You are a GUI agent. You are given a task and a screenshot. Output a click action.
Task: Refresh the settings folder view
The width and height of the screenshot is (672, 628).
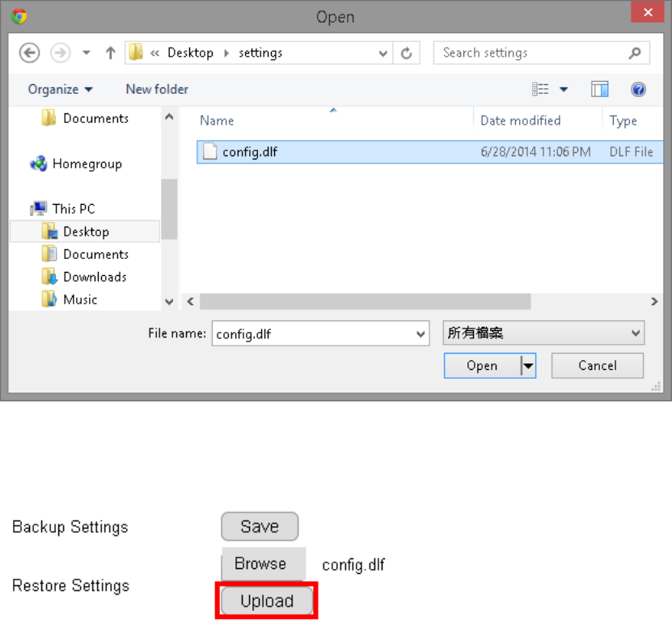pyautogui.click(x=406, y=53)
